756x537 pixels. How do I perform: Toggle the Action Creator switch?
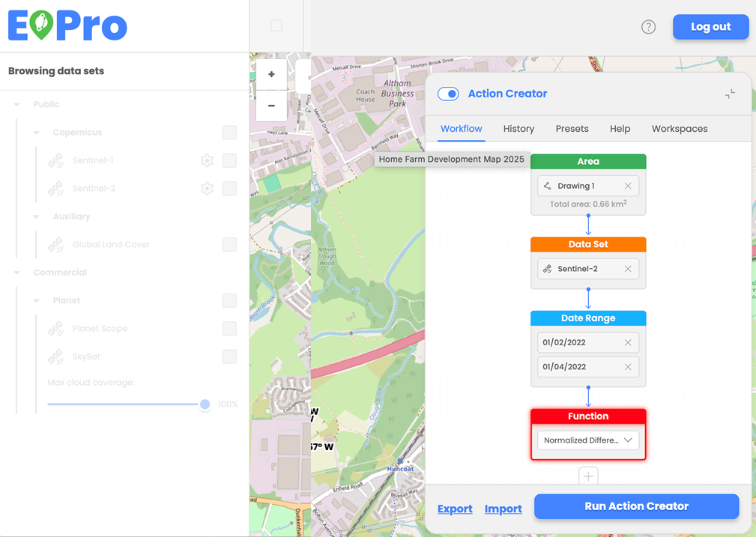pos(448,94)
